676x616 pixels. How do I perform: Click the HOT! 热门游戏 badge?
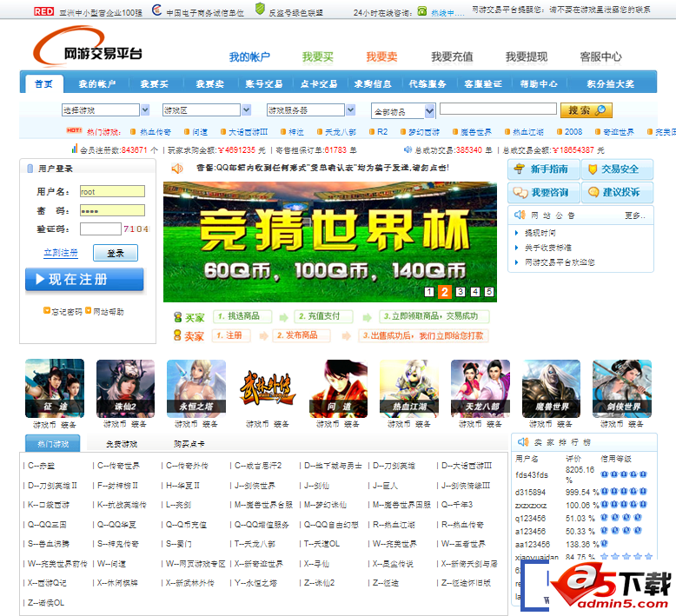click(x=74, y=130)
